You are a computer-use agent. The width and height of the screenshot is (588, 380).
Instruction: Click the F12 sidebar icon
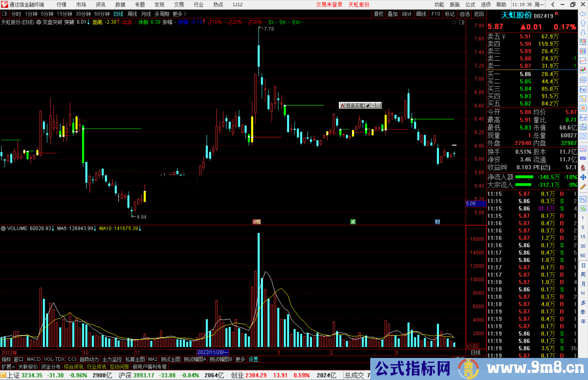tap(583, 118)
